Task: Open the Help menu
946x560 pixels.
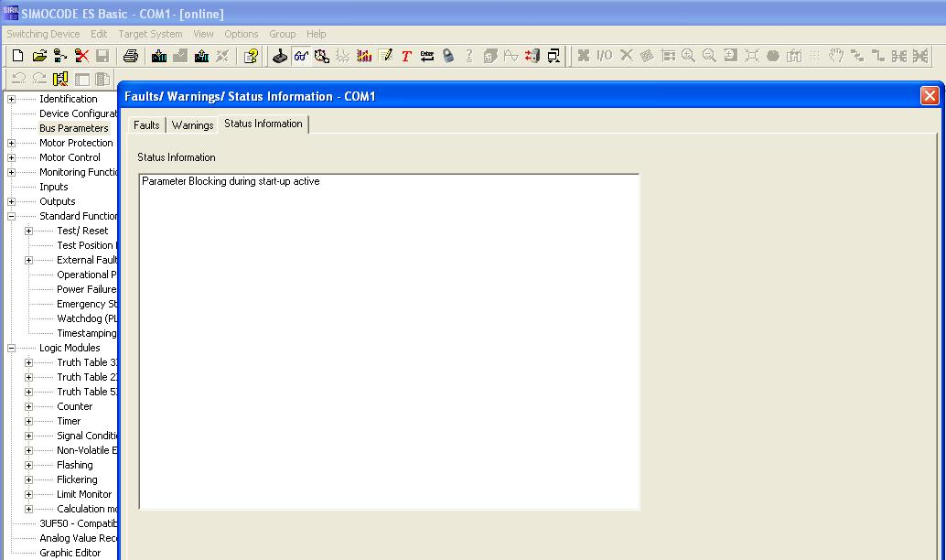Action: click(x=317, y=35)
